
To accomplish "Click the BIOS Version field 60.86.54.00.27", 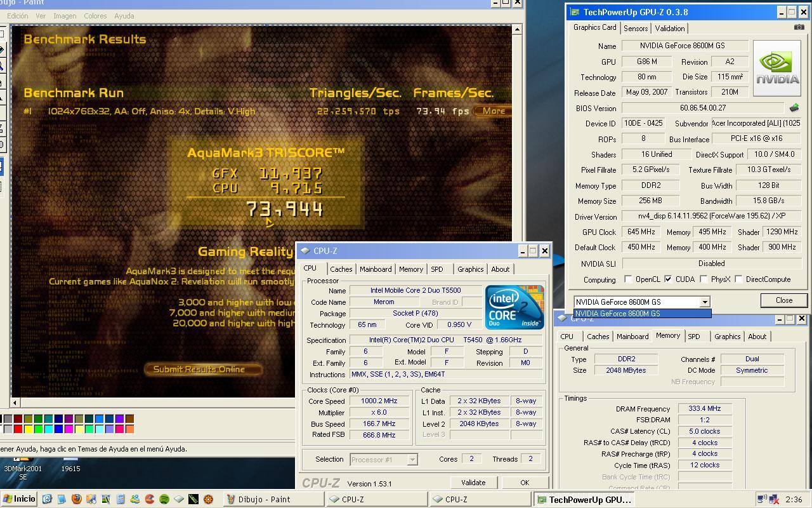I will [703, 108].
